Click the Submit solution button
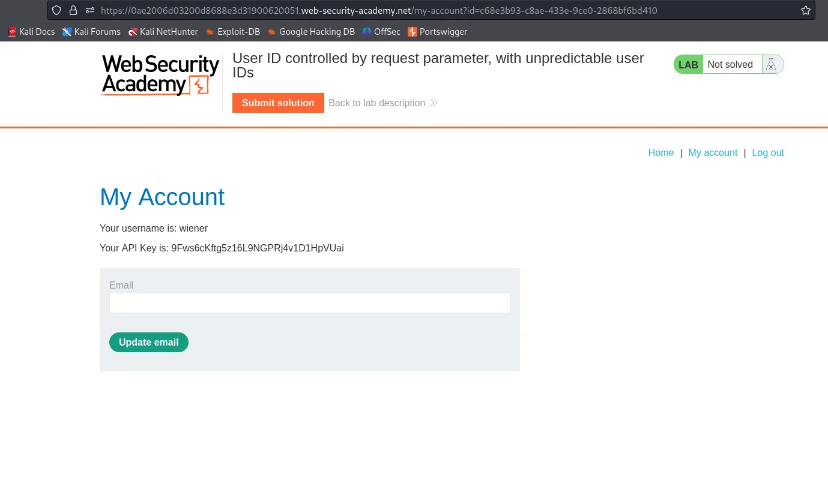This screenshot has width=828, height=504. (278, 103)
